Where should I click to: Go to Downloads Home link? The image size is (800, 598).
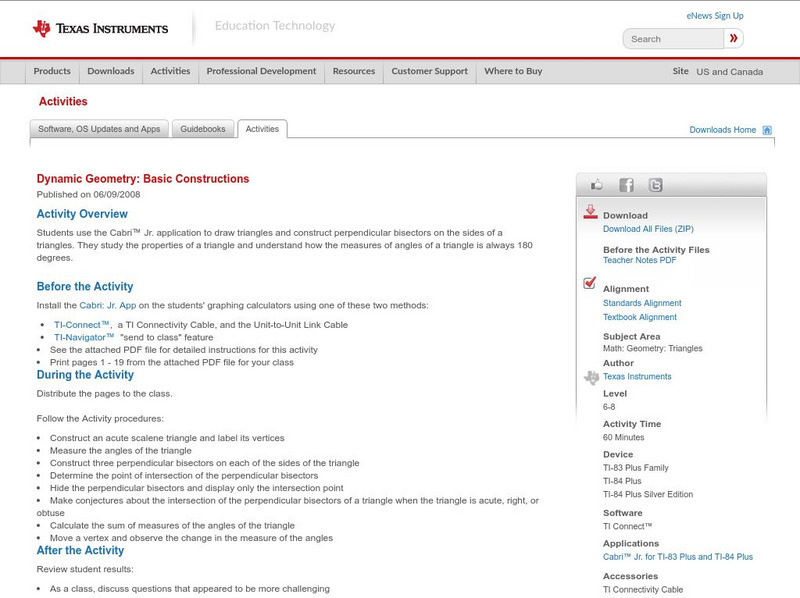click(x=722, y=130)
